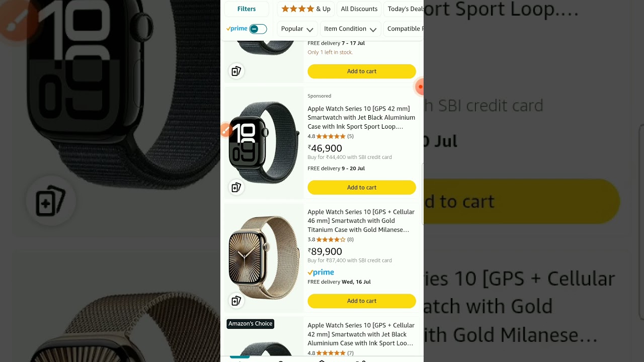Tap compare icon on top partial listing

pos(236,71)
